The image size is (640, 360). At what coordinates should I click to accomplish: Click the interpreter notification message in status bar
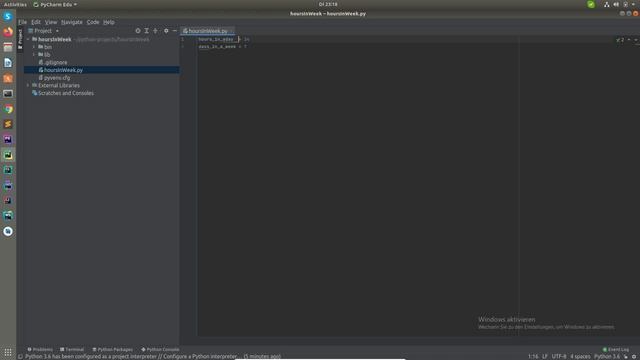pos(153,357)
